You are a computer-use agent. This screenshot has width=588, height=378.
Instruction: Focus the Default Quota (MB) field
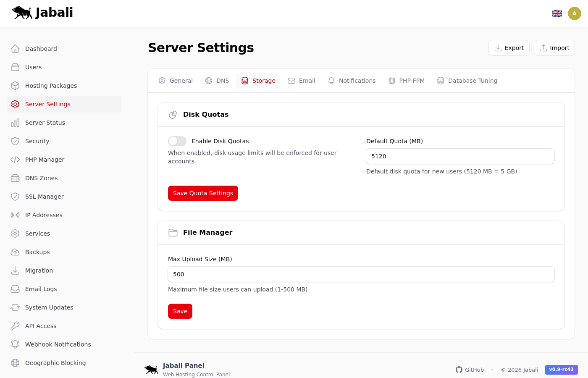click(x=460, y=156)
